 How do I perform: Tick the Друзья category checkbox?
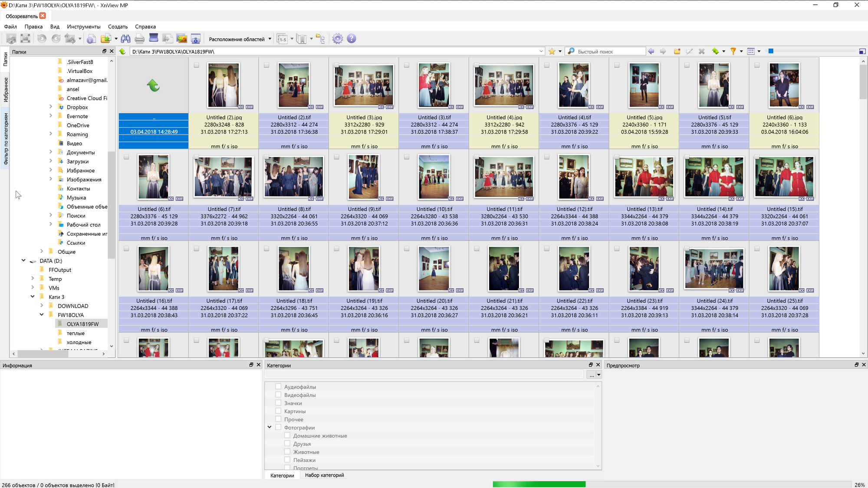[x=287, y=444]
